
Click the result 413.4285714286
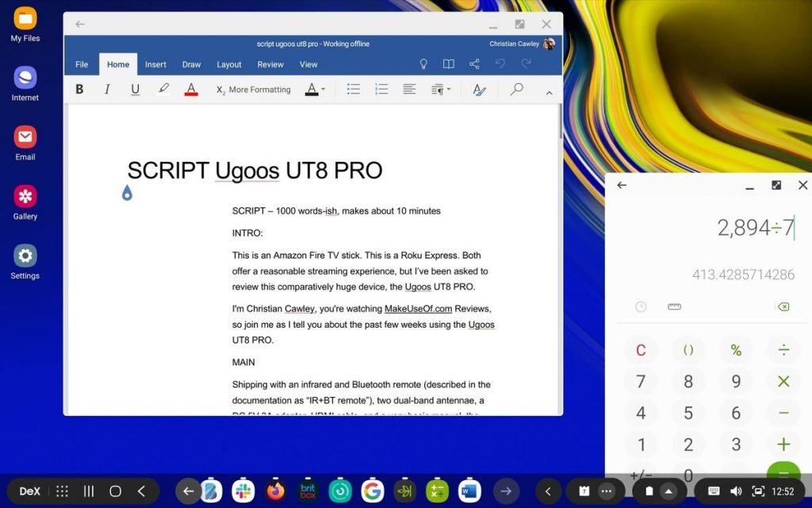[743, 275]
